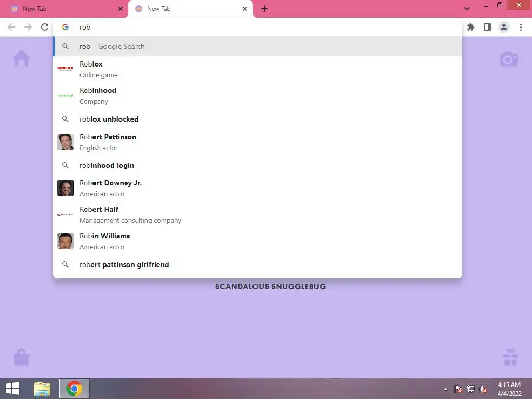This screenshot has height=399, width=532.
Task: Click the search icon beside robinhood login
Action: click(65, 165)
